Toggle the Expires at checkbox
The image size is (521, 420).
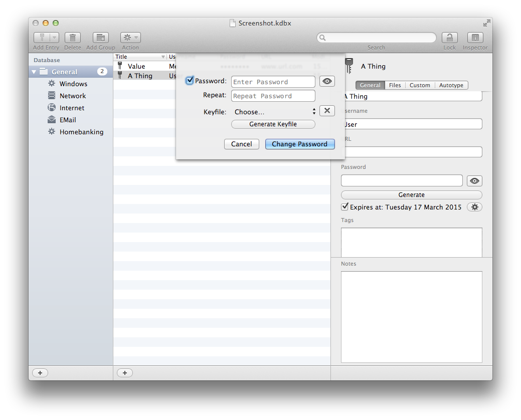point(344,207)
